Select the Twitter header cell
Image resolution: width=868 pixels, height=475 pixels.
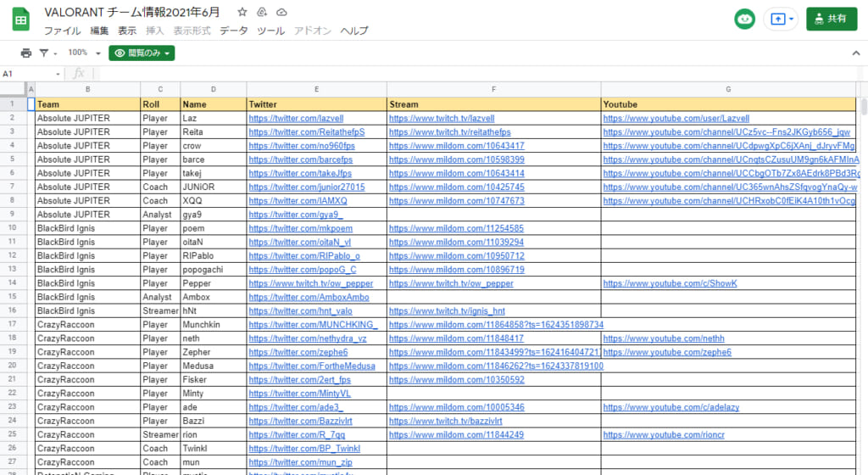(x=317, y=104)
